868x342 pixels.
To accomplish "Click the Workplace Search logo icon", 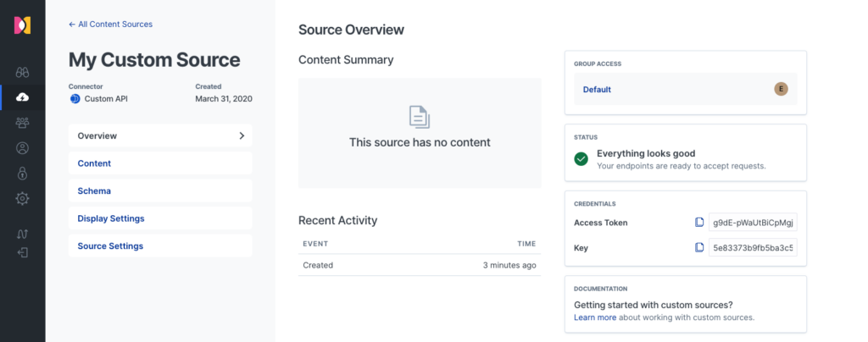I will point(22,25).
